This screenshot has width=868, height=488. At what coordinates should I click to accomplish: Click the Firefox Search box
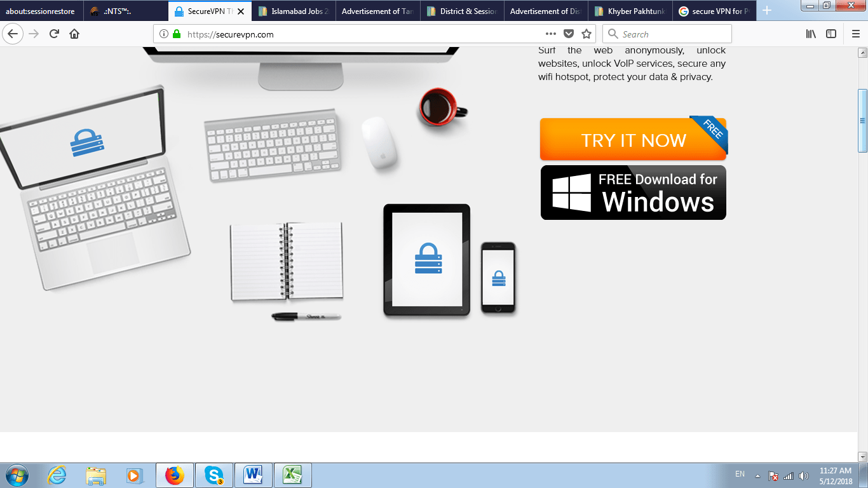click(667, 34)
